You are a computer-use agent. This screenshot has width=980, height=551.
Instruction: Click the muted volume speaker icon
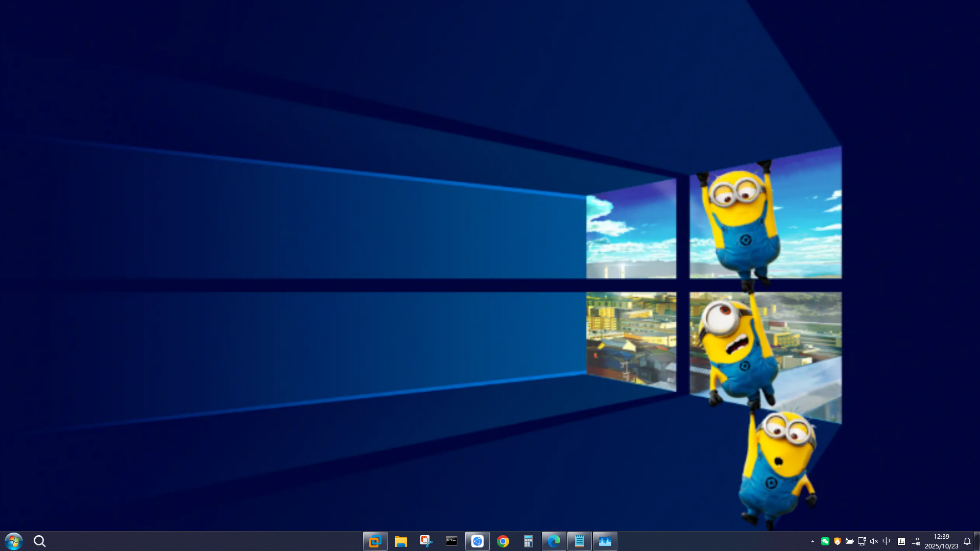(x=874, y=541)
